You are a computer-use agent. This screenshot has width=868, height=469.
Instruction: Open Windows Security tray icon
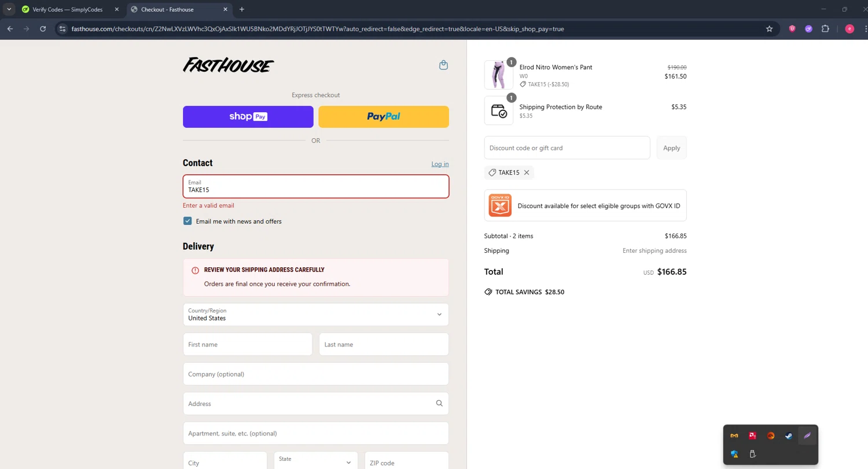tap(734, 454)
